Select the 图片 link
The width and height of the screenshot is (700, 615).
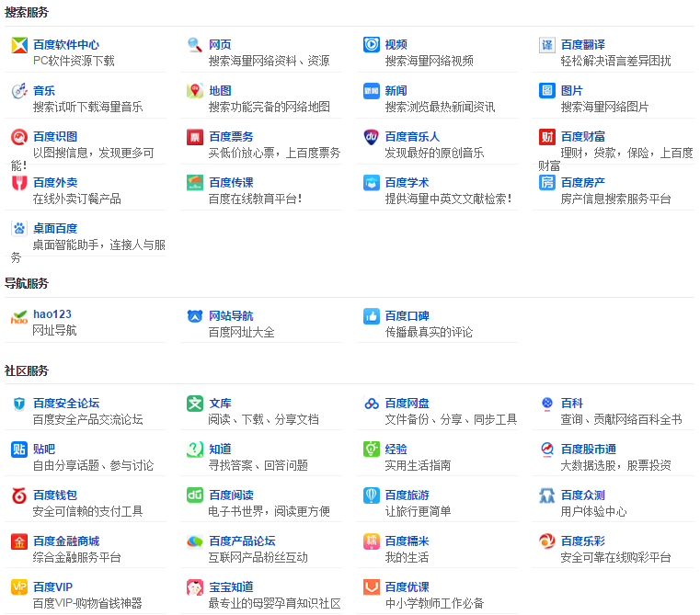click(x=572, y=91)
